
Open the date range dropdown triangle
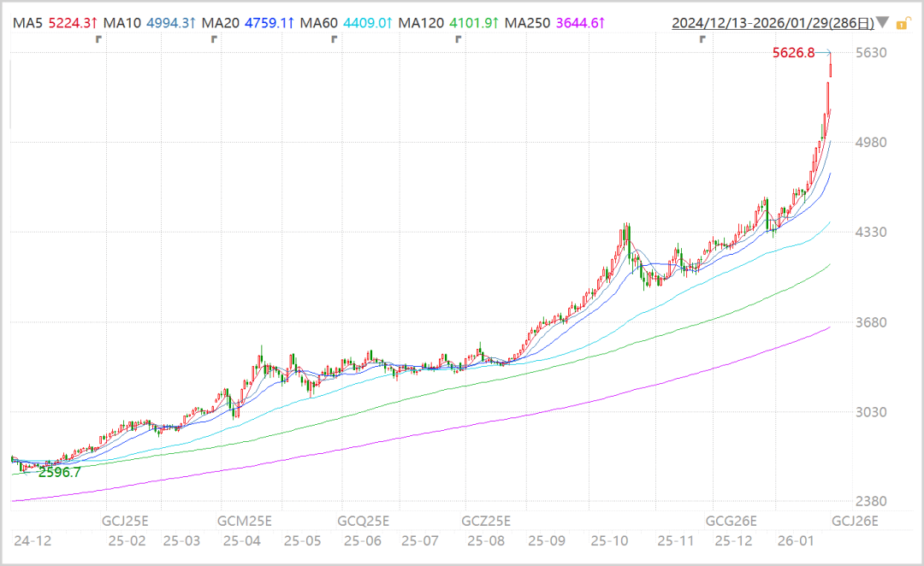(x=882, y=23)
